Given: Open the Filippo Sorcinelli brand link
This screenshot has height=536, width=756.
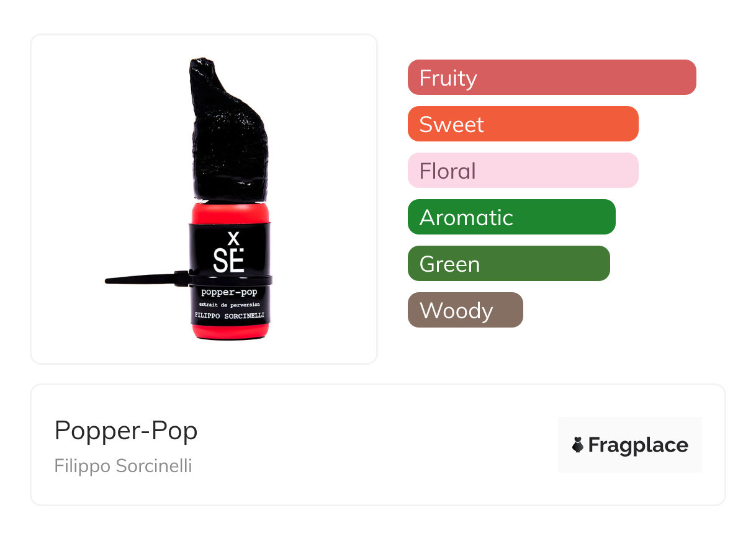Looking at the screenshot, I should click(x=124, y=465).
